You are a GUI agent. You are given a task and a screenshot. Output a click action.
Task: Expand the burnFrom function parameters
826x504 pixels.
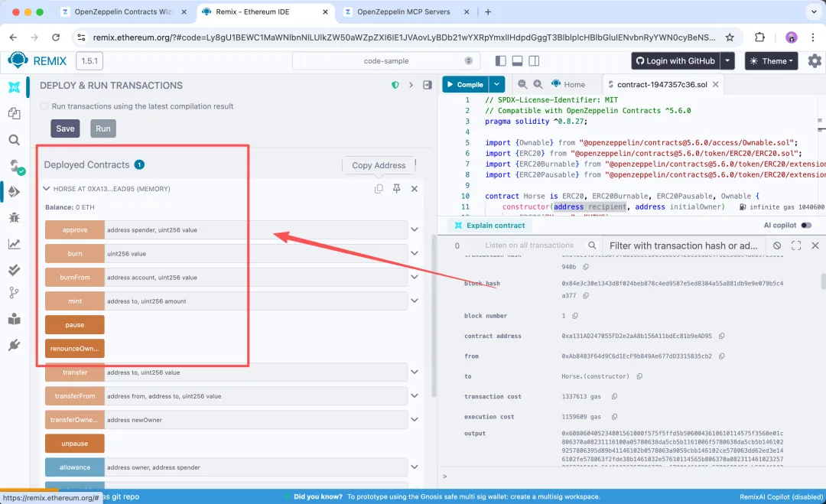(415, 277)
